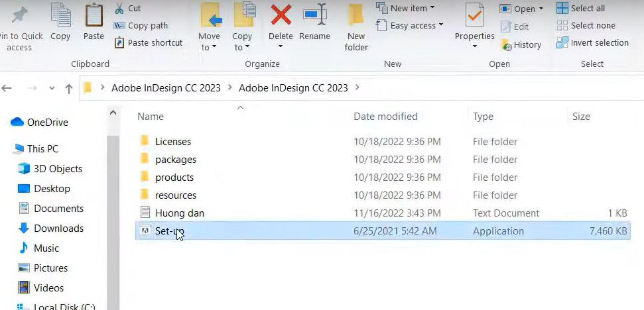Click Copy path in Clipboard group
Screen dimensions: 644x310
140,25
